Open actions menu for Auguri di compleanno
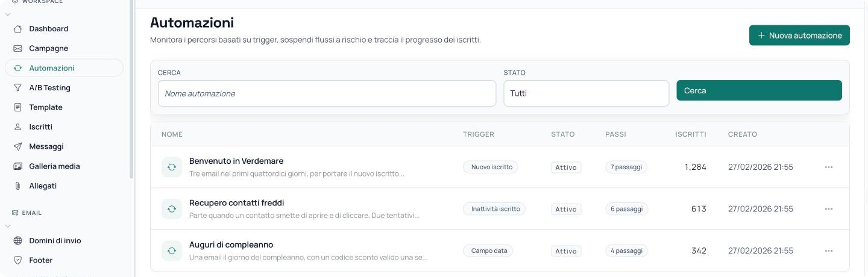The height and width of the screenshot is (277, 868). point(829,251)
